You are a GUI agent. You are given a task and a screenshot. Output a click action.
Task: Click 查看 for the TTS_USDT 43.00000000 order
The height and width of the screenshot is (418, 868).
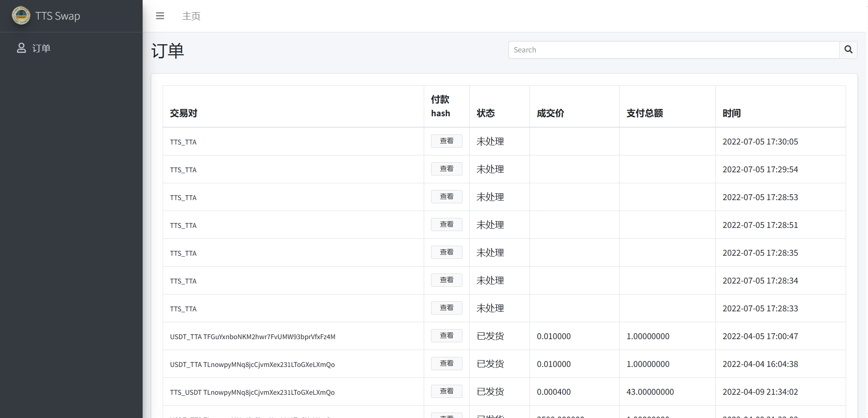[447, 392]
